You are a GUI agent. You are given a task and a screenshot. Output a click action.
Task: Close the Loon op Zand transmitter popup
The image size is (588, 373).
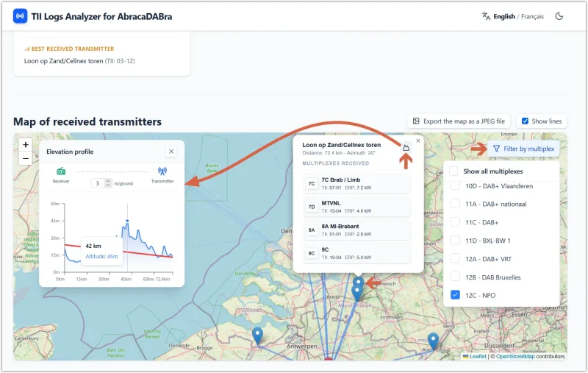[418, 141]
